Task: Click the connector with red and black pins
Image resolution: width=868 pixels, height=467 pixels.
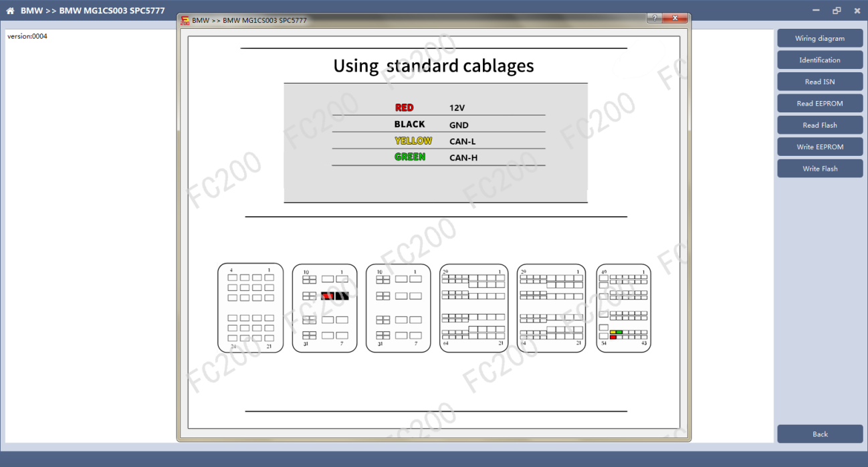Action: [325, 308]
